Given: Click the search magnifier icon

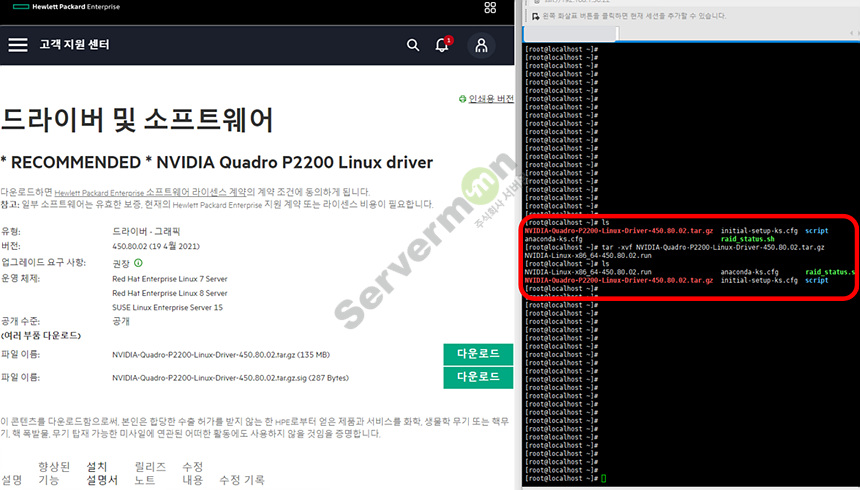Looking at the screenshot, I should [x=413, y=45].
